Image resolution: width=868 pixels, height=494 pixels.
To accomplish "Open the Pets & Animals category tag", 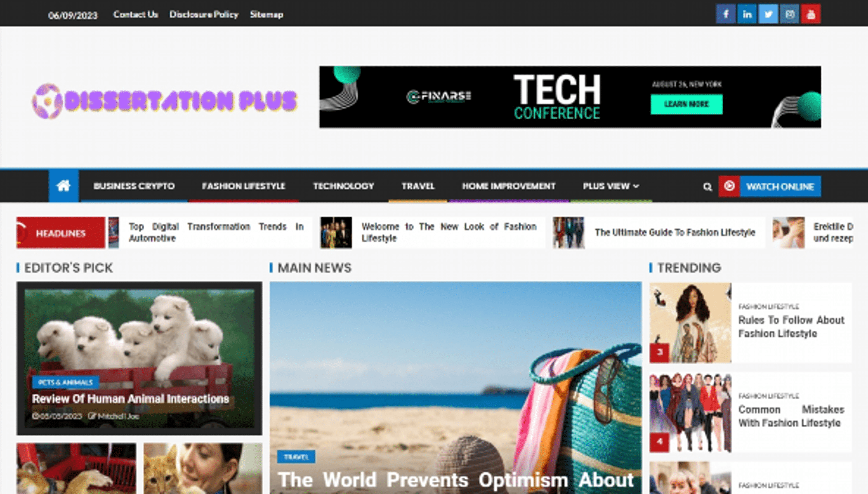I will pos(66,382).
